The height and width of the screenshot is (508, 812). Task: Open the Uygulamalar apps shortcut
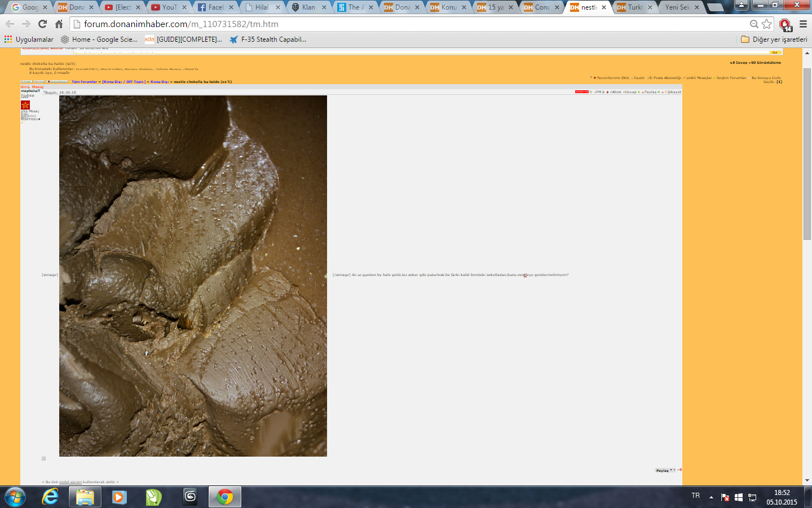tap(29, 40)
